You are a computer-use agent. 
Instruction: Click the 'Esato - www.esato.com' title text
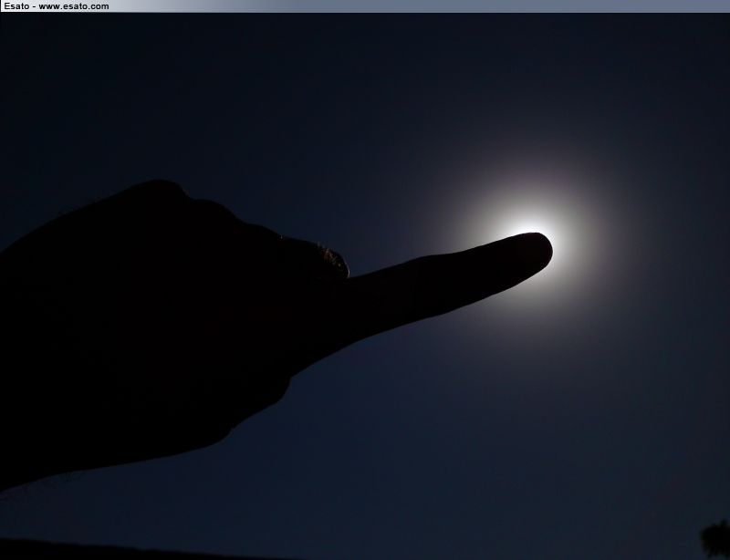point(57,6)
